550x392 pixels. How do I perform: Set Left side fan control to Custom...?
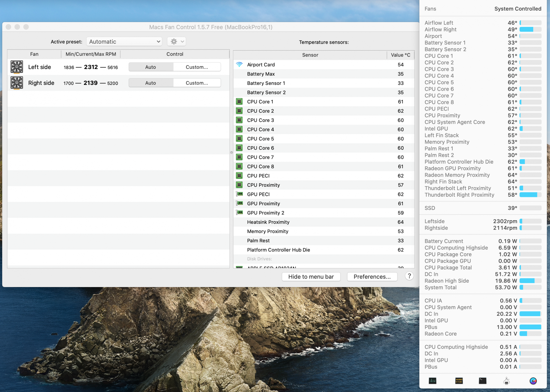[x=197, y=67]
